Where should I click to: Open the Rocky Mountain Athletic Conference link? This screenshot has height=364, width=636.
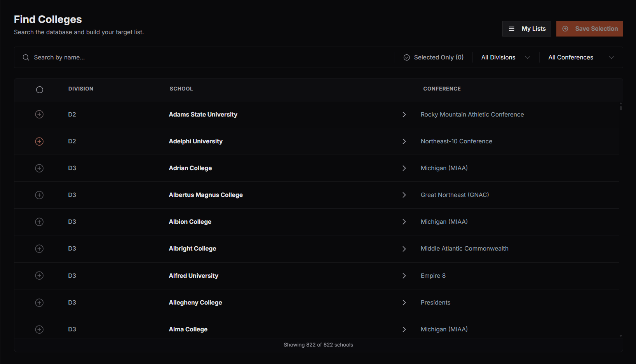472,115
